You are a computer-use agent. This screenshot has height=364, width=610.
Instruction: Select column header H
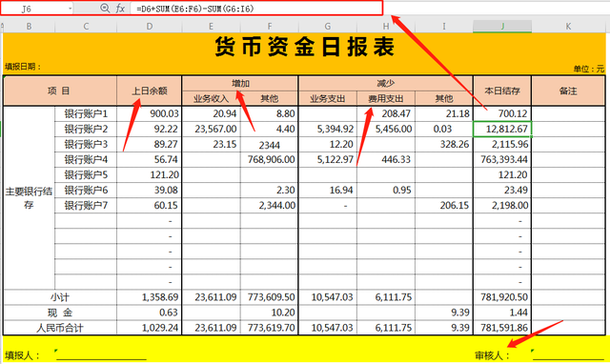[x=386, y=27]
